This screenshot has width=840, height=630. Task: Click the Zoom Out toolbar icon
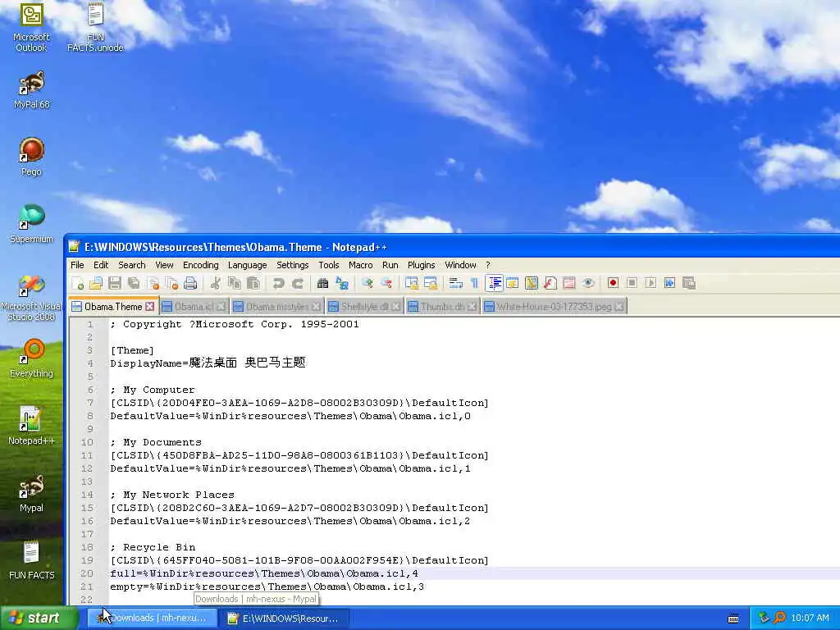click(386, 283)
